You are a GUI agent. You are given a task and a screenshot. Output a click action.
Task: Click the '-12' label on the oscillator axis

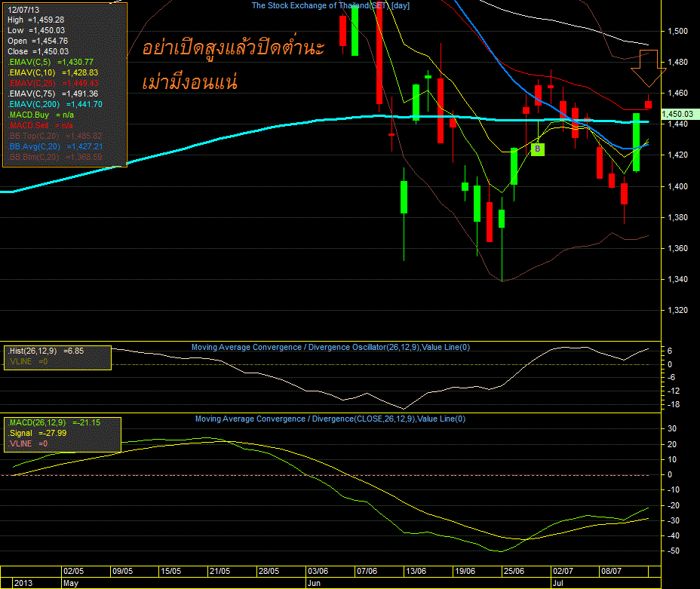674,391
